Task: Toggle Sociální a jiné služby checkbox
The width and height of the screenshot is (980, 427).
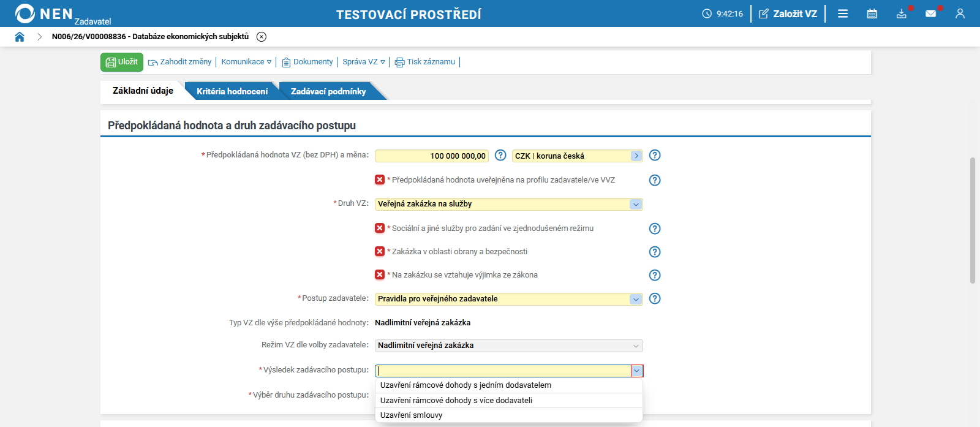Action: 380,228
